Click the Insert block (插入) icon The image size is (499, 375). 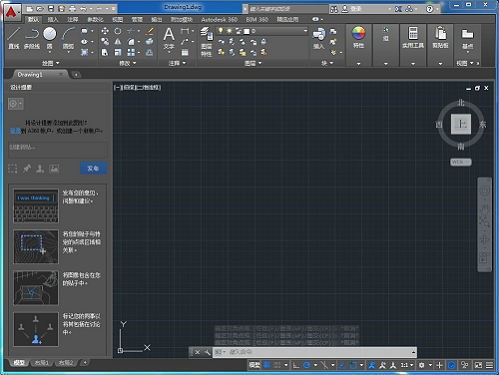[319, 38]
